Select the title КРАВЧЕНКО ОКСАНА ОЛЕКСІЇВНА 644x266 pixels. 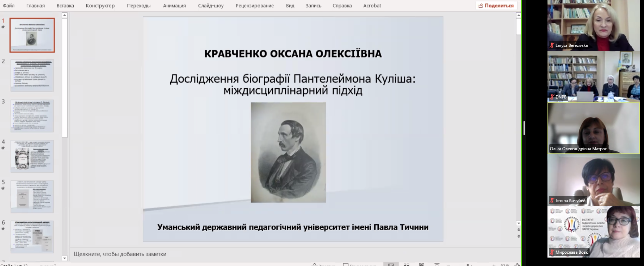tap(293, 53)
